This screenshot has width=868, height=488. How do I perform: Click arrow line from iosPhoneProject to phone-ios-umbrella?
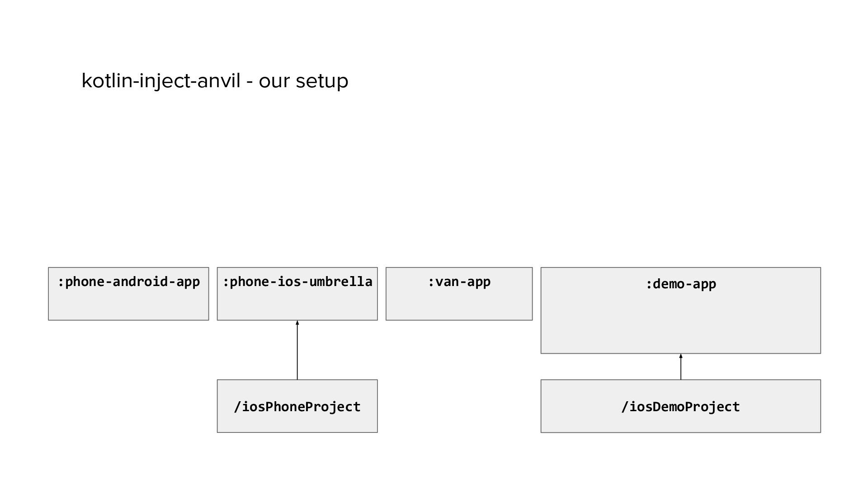point(297,352)
